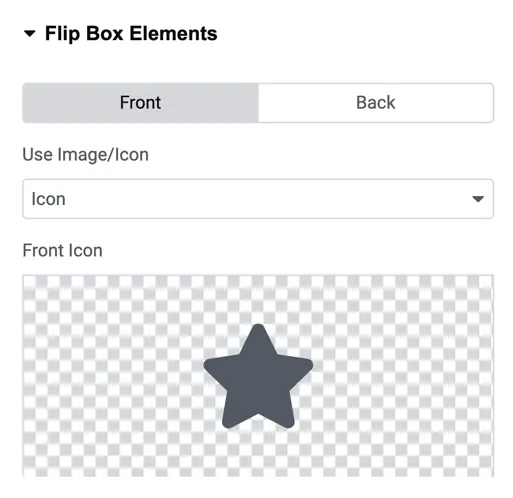513x498 pixels.
Task: Click the checkered Front Icon preview area
Action: (258, 376)
